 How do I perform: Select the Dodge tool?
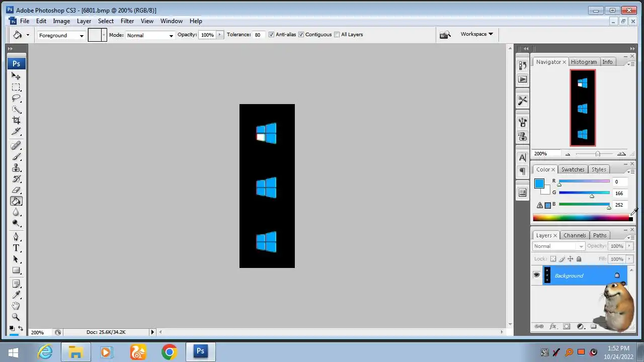tap(16, 223)
